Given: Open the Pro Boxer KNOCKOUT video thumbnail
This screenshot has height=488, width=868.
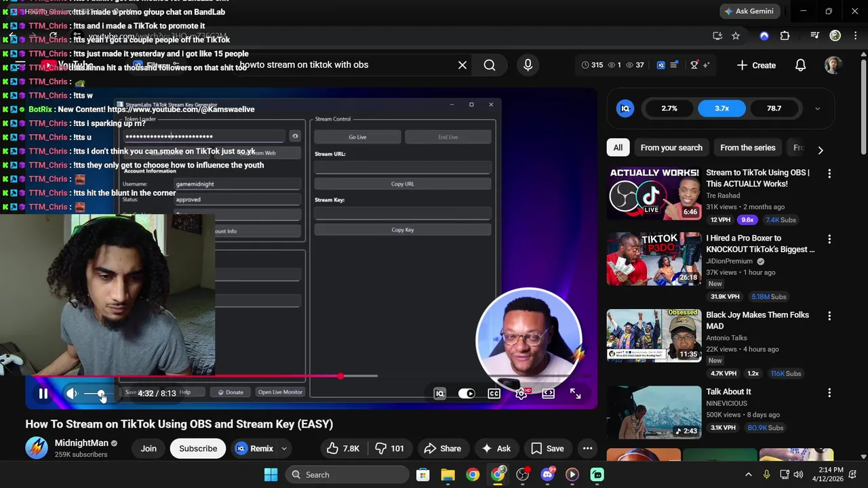Looking at the screenshot, I should 654,258.
